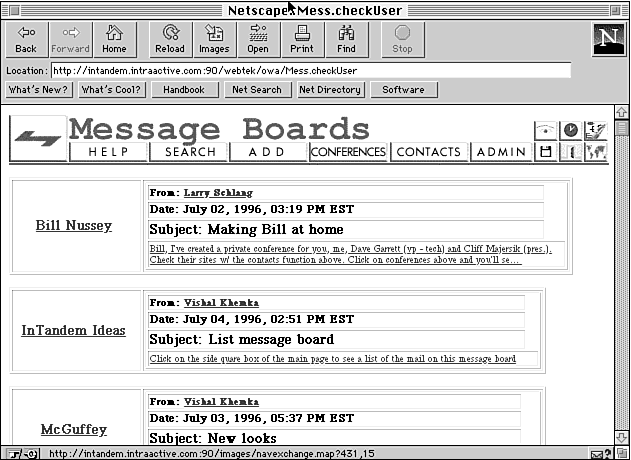Image resolution: width=631 pixels, height=460 pixels.
Task: Click the Back navigation button
Action: (26, 39)
